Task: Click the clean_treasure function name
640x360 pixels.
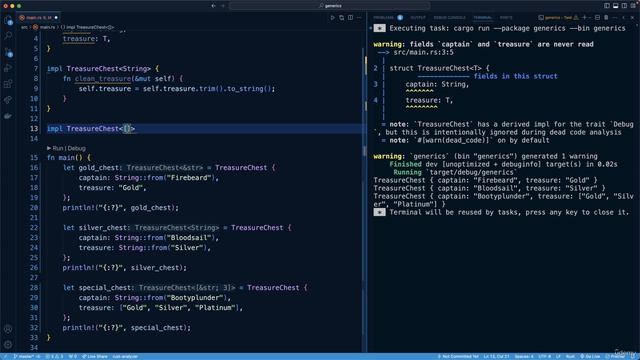Action: tap(103, 78)
